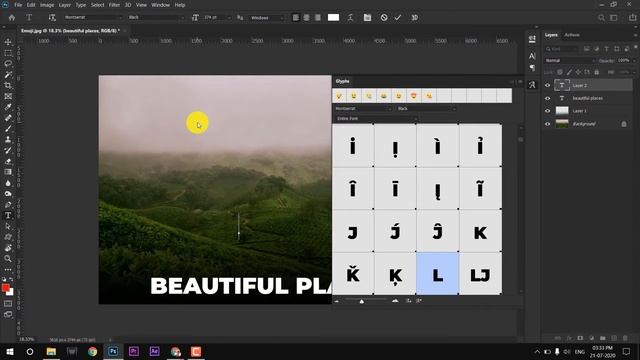Insert the LJ glyph
This screenshot has height=360, width=640.
(x=480, y=273)
